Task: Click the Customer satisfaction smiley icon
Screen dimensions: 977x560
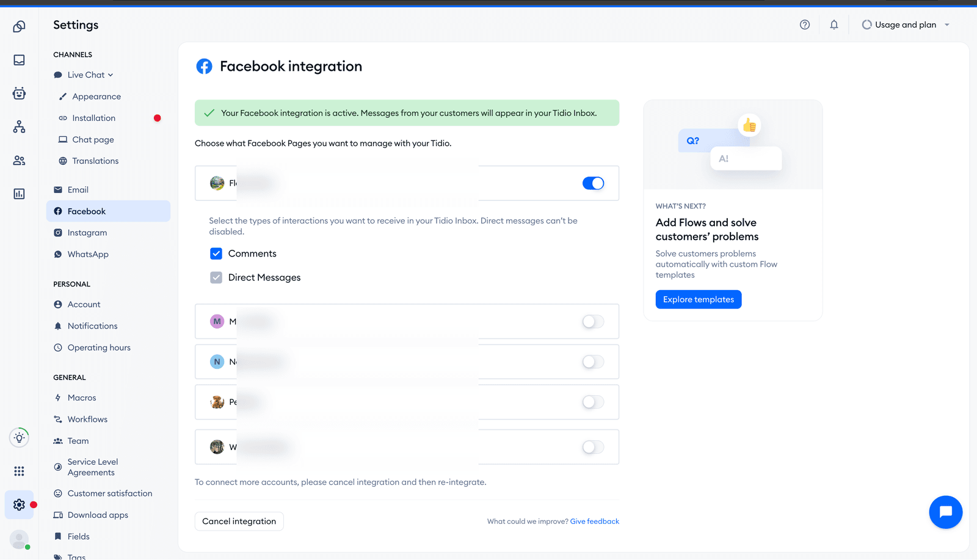Action: coord(58,493)
